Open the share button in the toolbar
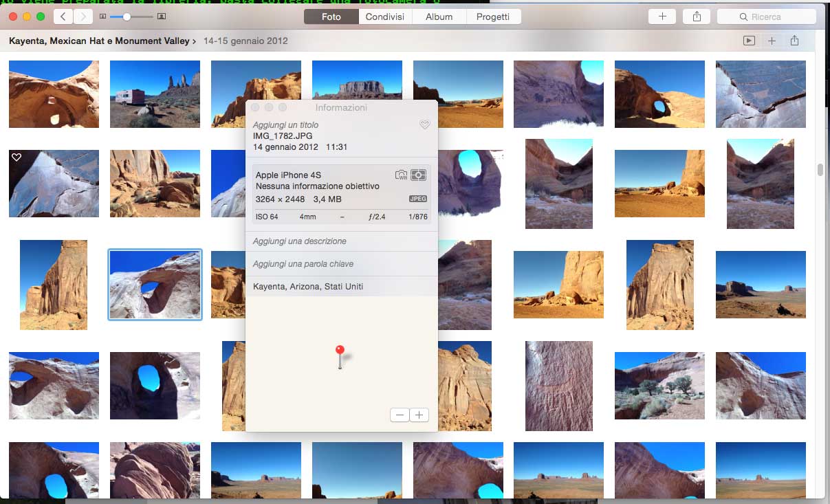 tap(697, 17)
